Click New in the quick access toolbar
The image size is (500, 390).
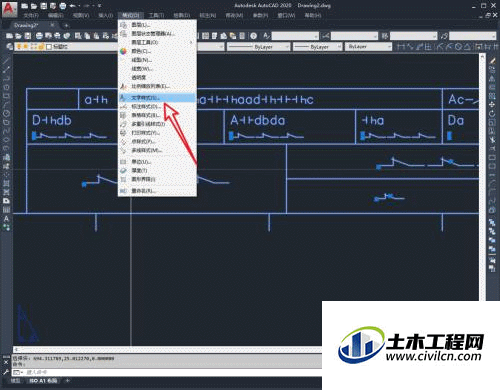pyautogui.click(x=25, y=6)
